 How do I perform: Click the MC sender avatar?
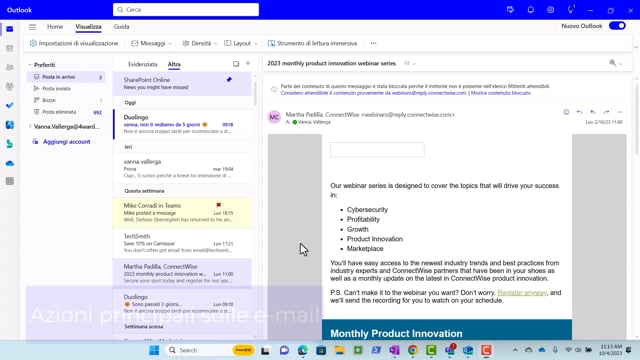(274, 117)
